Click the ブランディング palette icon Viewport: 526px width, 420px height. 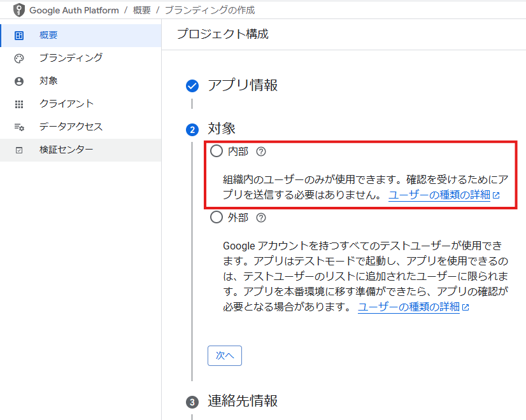pos(19,59)
